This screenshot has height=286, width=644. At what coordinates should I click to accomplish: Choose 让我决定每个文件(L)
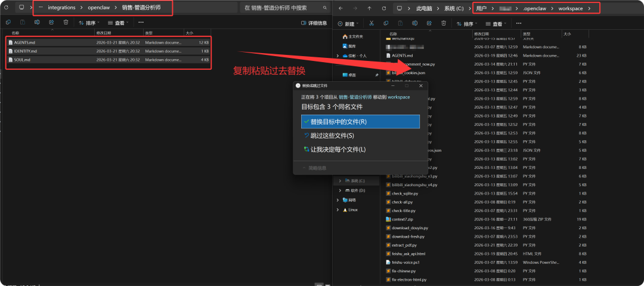point(360,149)
